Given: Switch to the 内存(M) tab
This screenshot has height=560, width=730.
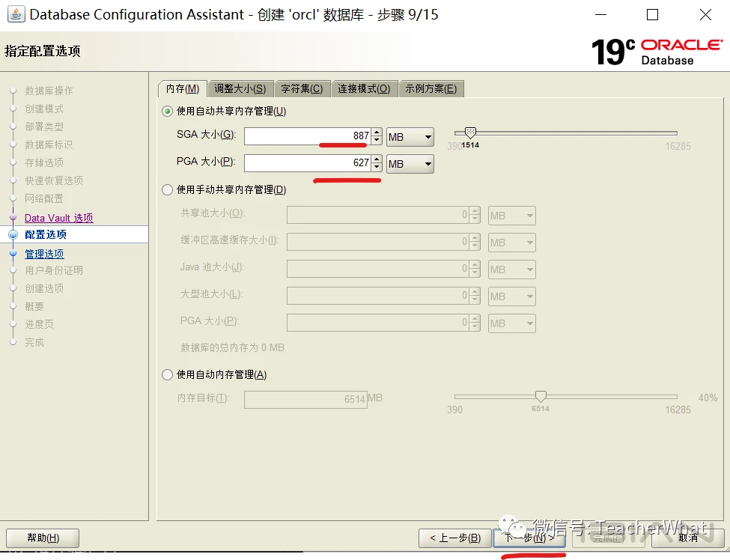Looking at the screenshot, I should (x=183, y=88).
